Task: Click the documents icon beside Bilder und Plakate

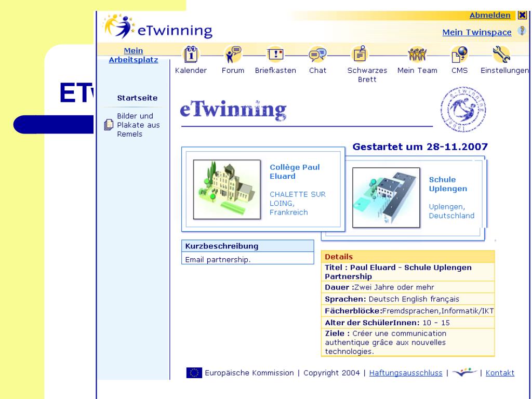Action: tap(109, 125)
